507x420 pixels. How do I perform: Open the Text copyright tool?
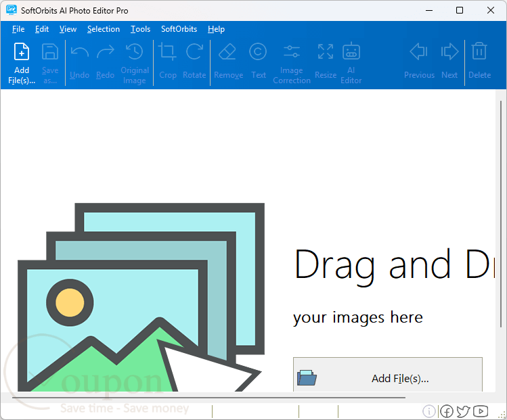[258, 51]
